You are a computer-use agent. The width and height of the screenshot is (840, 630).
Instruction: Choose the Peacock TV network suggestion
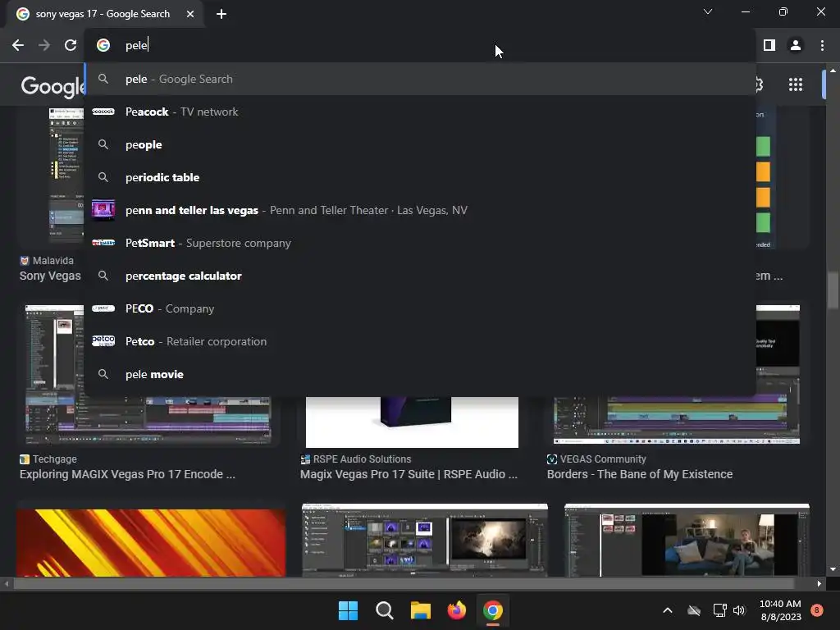point(420,112)
